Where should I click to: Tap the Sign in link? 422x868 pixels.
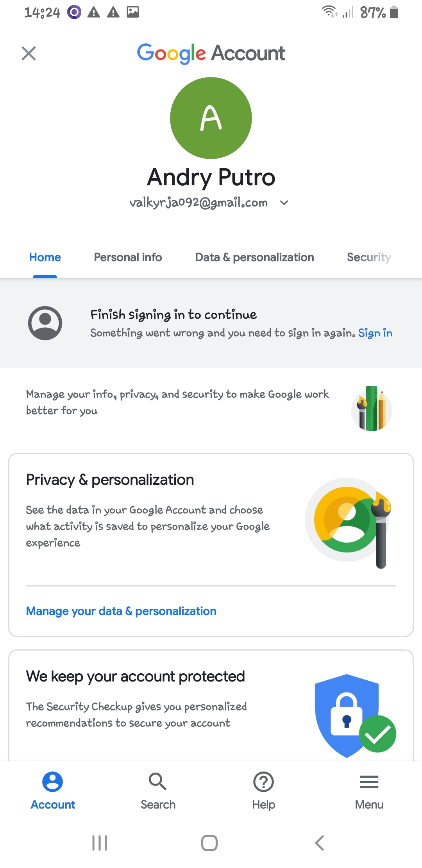coord(375,333)
